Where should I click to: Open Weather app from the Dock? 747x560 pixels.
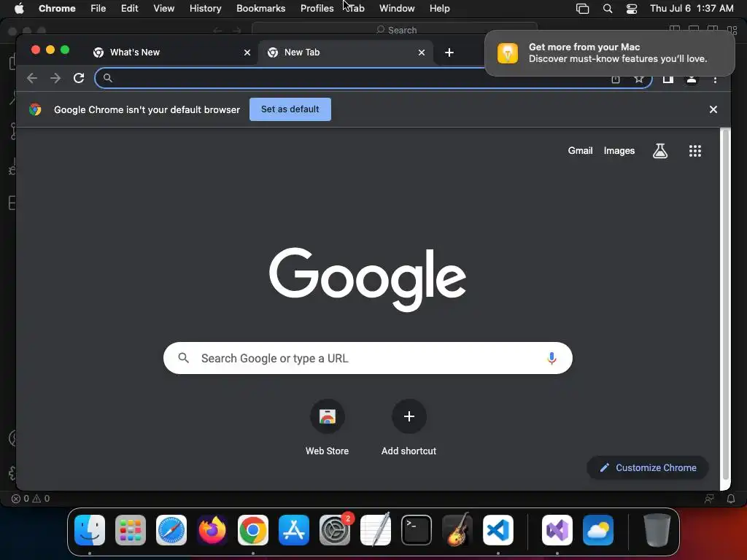(x=598, y=530)
